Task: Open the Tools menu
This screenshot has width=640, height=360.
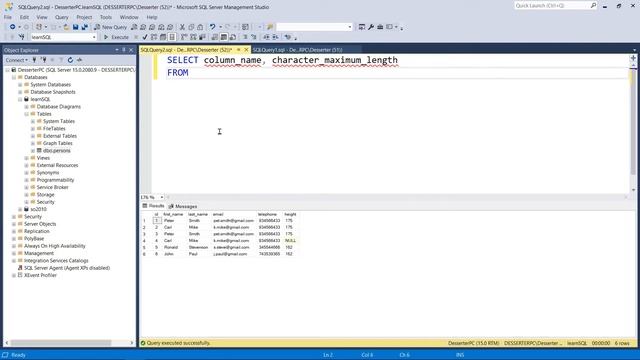Action: pyautogui.click(x=106, y=17)
